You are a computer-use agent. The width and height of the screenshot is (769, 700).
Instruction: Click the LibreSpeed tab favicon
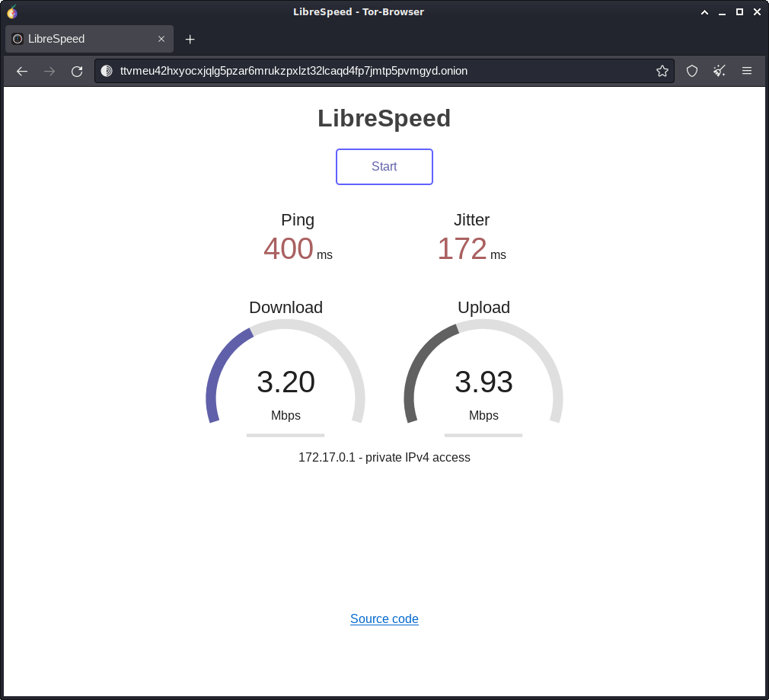pyautogui.click(x=18, y=39)
